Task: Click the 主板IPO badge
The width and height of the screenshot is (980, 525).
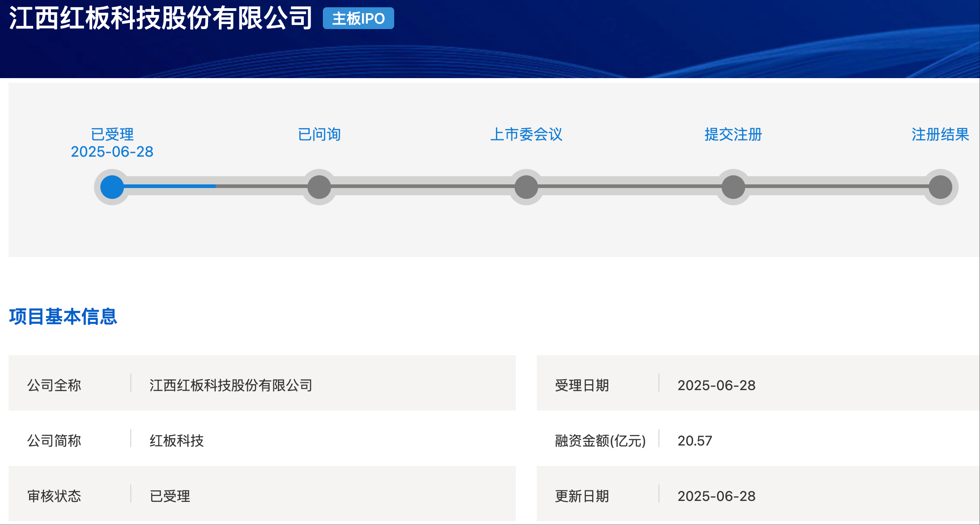Action: (358, 19)
